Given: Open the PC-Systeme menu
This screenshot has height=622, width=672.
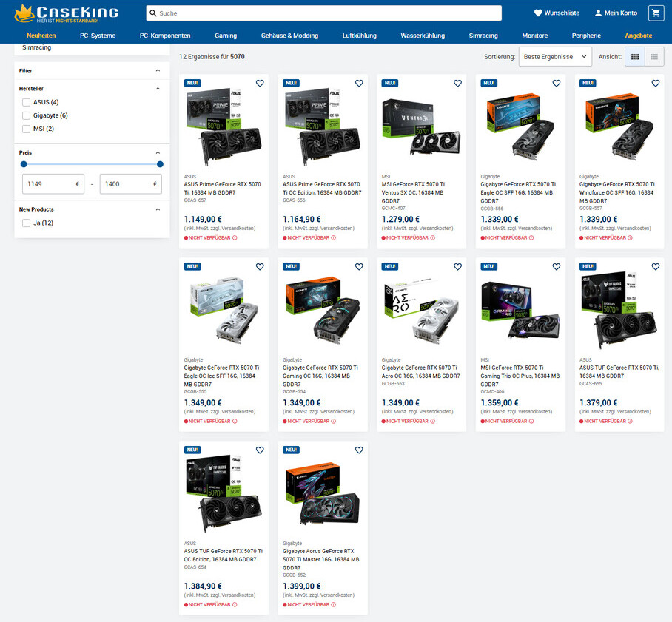Looking at the screenshot, I should pos(98,36).
